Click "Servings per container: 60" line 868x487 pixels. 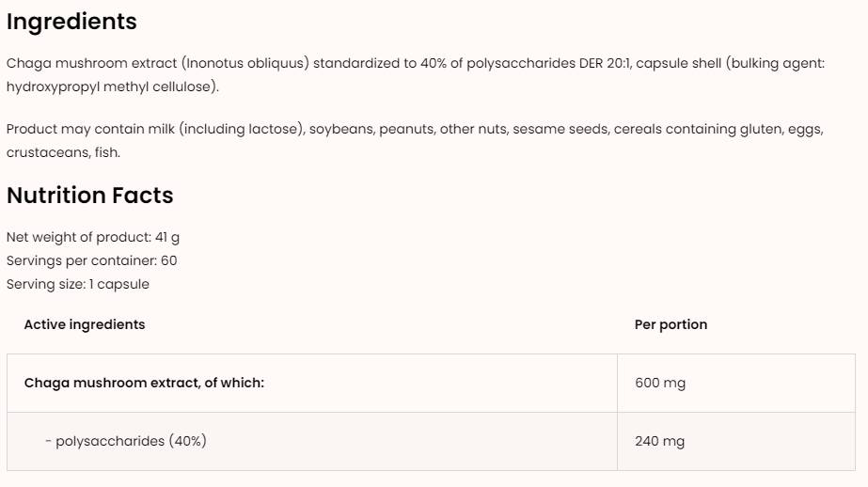pyautogui.click(x=91, y=260)
